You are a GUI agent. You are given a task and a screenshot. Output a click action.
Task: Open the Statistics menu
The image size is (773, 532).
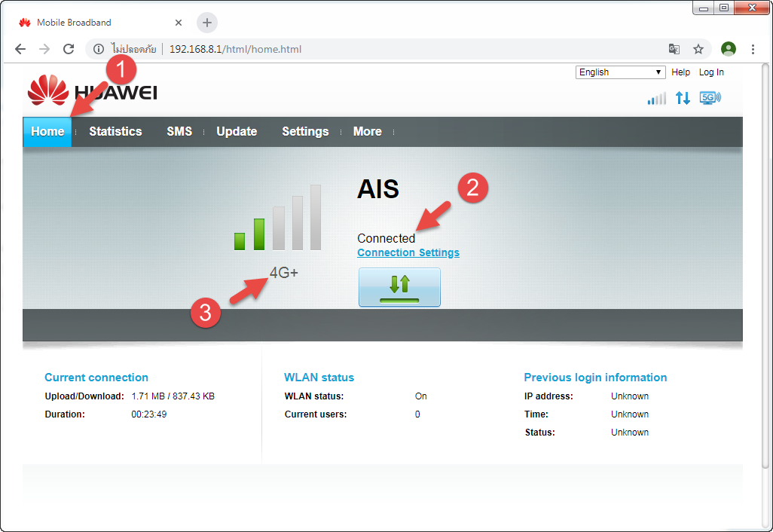pyautogui.click(x=115, y=132)
